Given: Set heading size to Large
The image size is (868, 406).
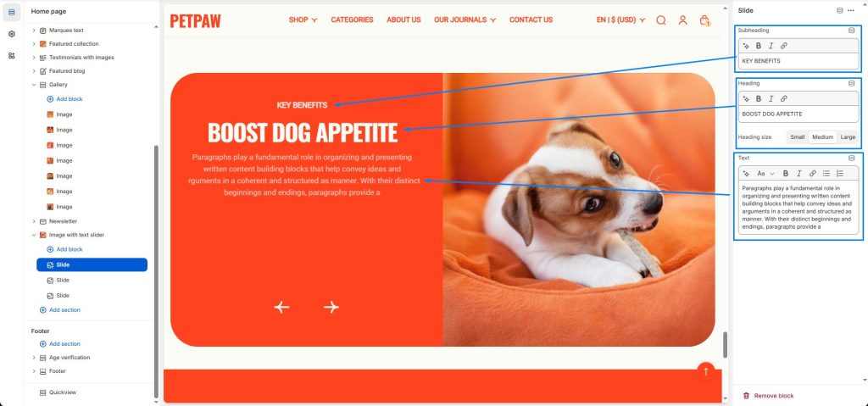Looking at the screenshot, I should point(848,136).
